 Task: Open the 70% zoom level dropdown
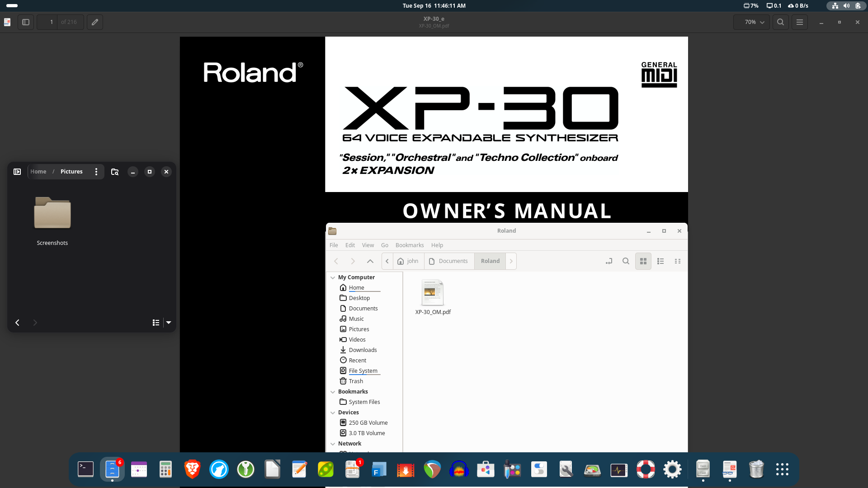(751, 22)
